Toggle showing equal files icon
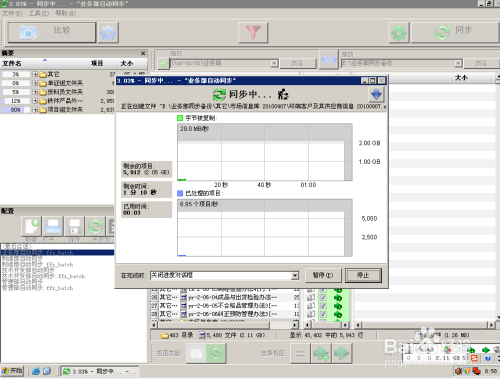The image size is (500, 379). tap(300, 353)
